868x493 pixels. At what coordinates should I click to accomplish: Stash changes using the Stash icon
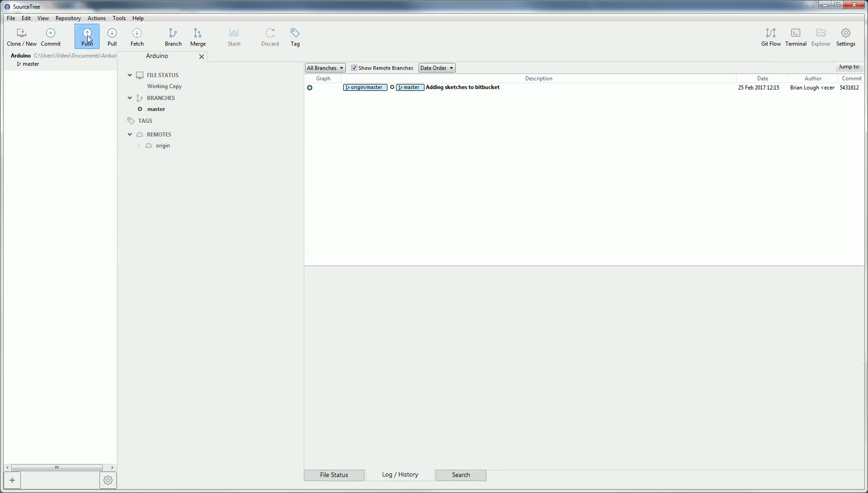[233, 37]
